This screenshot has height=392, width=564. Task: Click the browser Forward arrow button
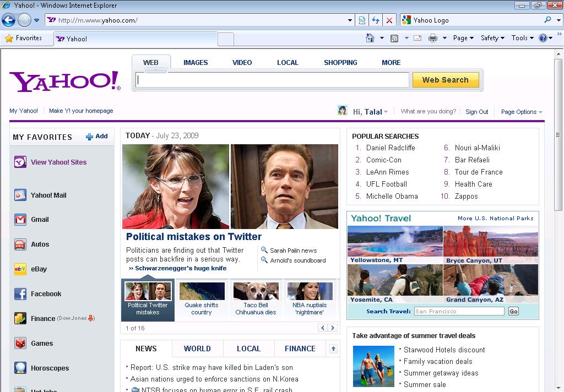[x=24, y=20]
